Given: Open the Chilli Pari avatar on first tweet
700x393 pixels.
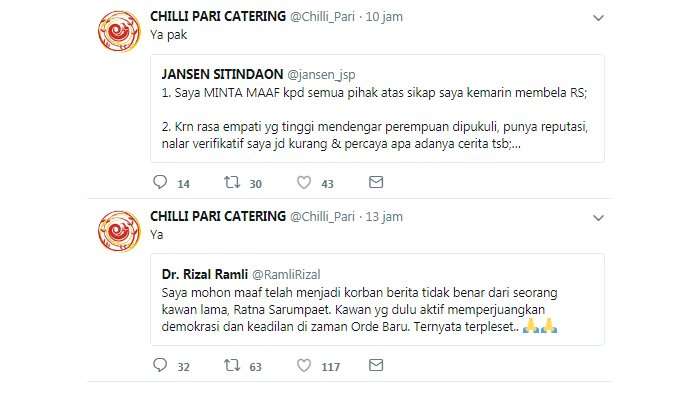Looking at the screenshot, I should point(119,31).
